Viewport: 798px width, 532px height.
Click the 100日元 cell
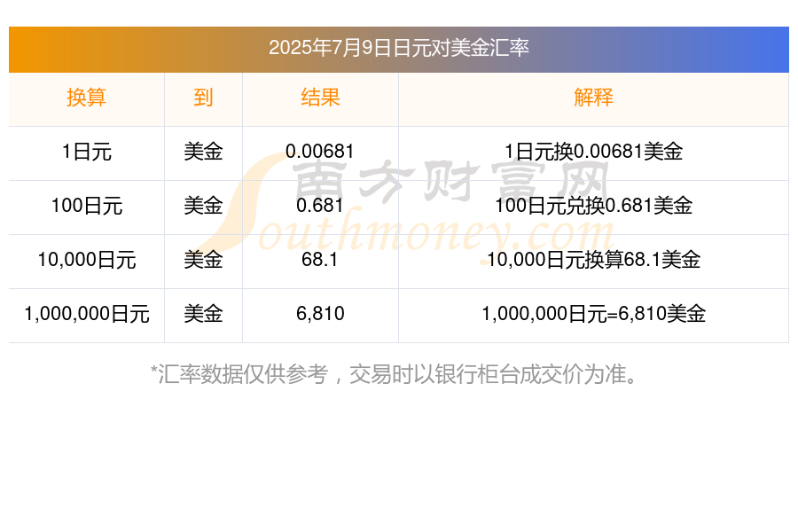(87, 206)
